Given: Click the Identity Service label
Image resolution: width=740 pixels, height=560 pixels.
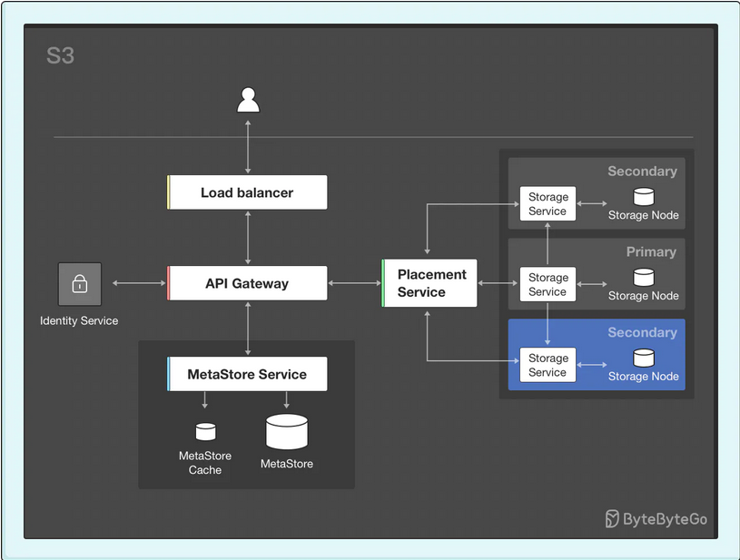Looking at the screenshot, I should (x=79, y=320).
